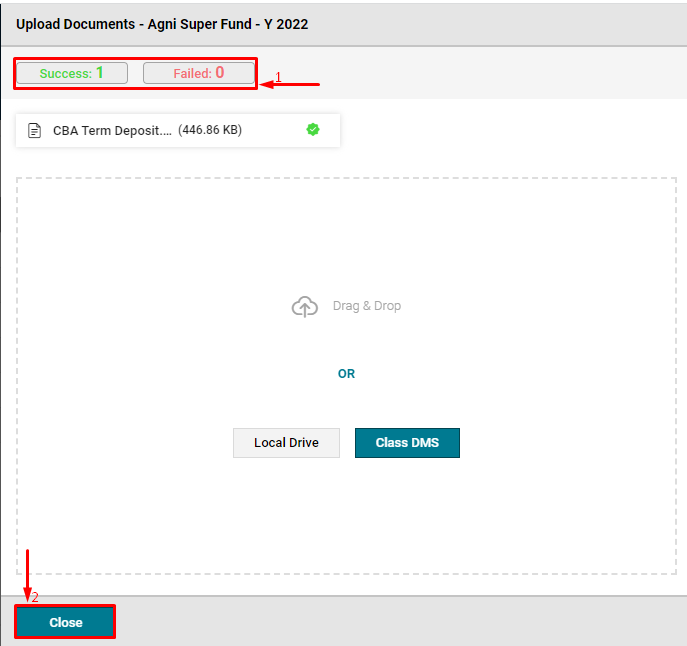This screenshot has height=646, width=687.
Task: Click the Drag & Drop label
Action: point(367,306)
